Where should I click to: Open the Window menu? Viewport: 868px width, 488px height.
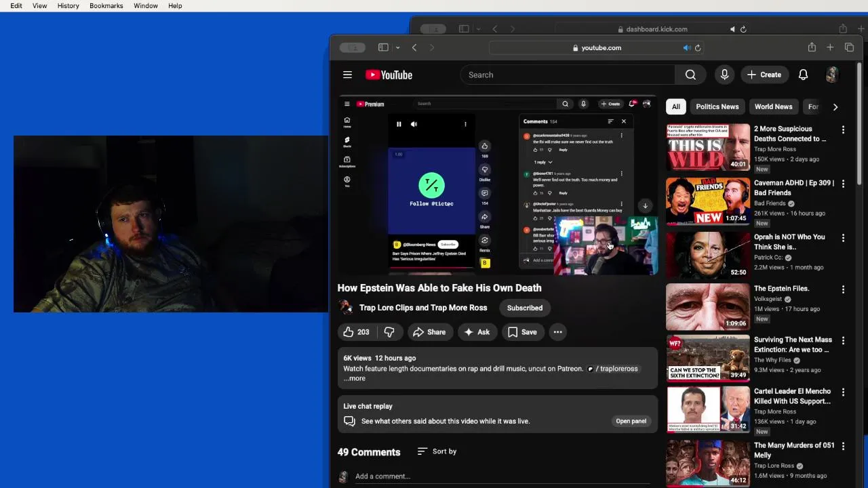146,5
